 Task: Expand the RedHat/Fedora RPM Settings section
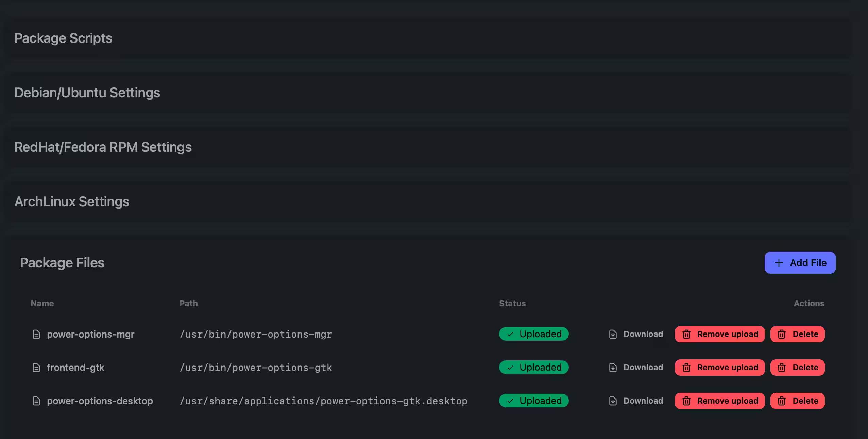click(x=103, y=147)
